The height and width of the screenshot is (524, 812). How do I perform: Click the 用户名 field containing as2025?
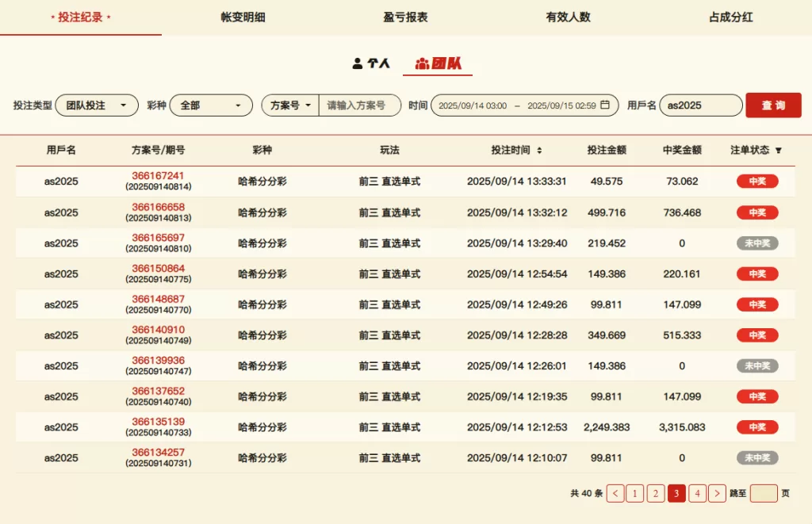pyautogui.click(x=700, y=105)
